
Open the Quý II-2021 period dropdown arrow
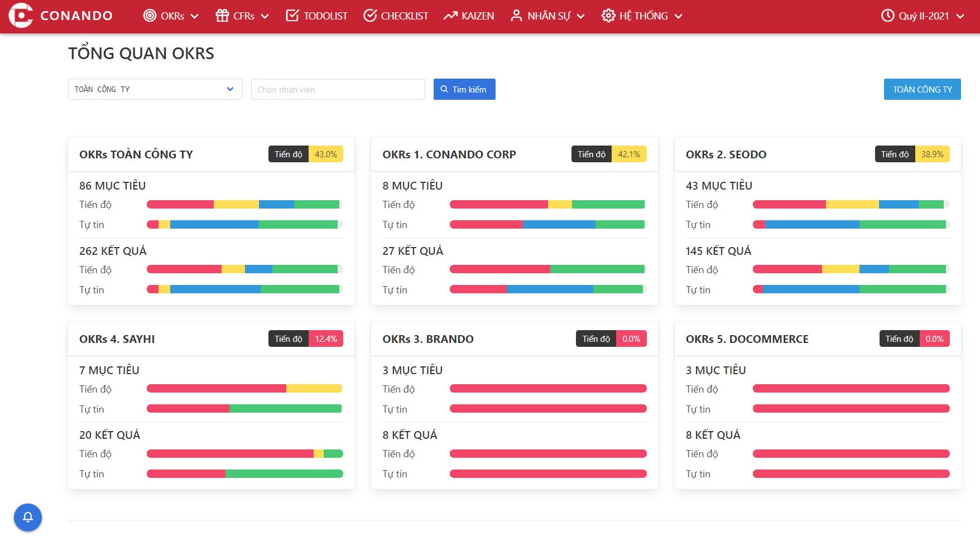pyautogui.click(x=960, y=16)
